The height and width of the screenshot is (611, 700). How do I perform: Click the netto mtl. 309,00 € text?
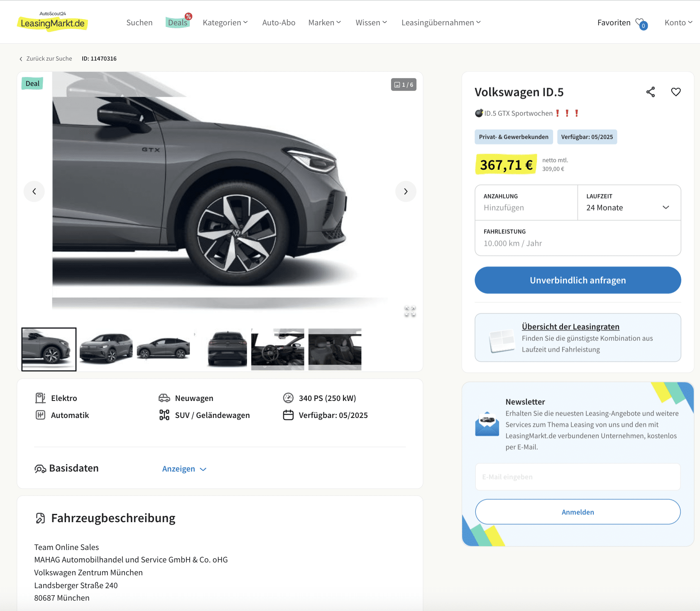click(555, 164)
